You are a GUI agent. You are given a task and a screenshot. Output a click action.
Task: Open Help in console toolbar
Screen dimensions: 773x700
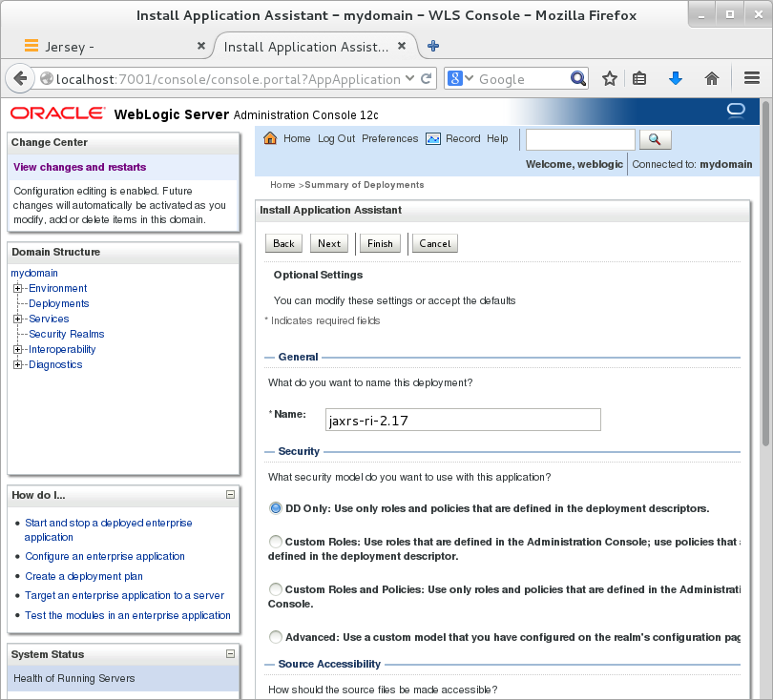497,139
